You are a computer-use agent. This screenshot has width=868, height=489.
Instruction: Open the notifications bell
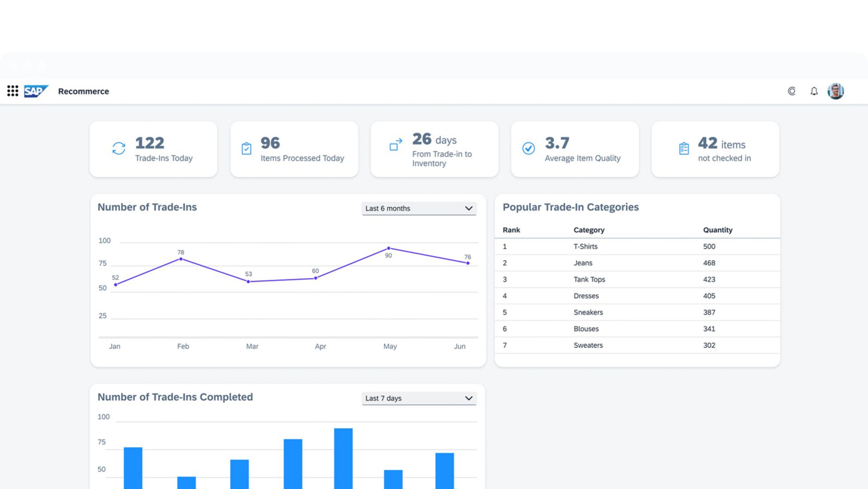[814, 91]
